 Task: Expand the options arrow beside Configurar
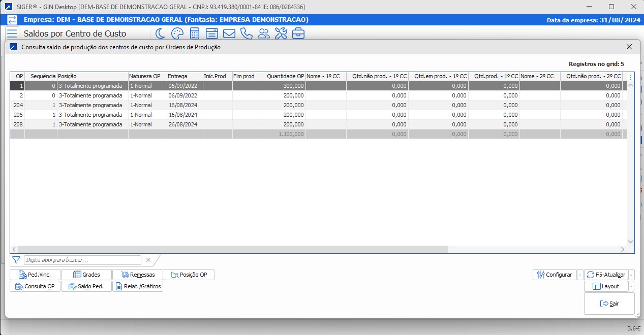[x=580, y=274]
